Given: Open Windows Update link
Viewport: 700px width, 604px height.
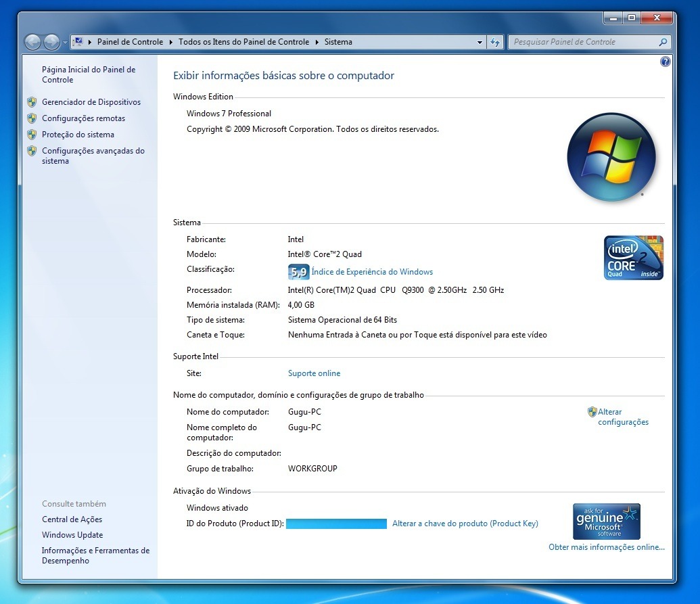Looking at the screenshot, I should click(72, 535).
